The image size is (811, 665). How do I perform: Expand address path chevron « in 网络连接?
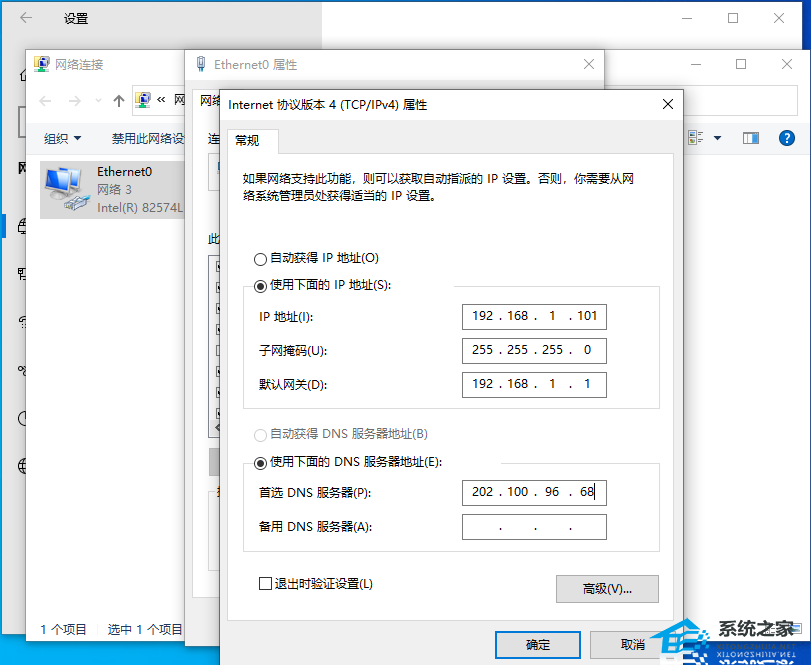point(161,100)
